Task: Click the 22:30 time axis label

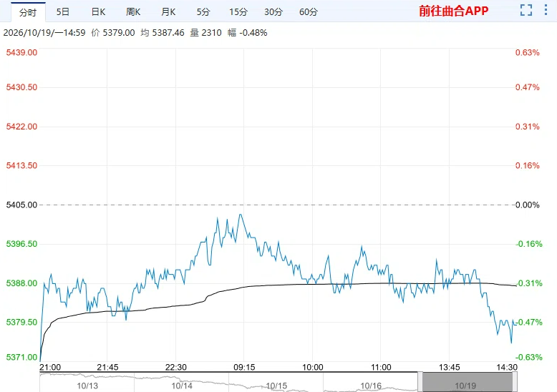Action: 176,367
